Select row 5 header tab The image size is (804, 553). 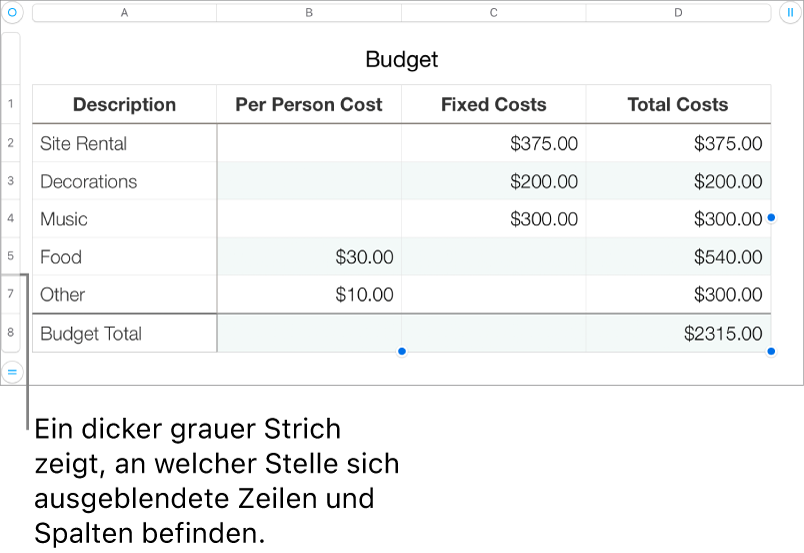pyautogui.click(x=11, y=257)
